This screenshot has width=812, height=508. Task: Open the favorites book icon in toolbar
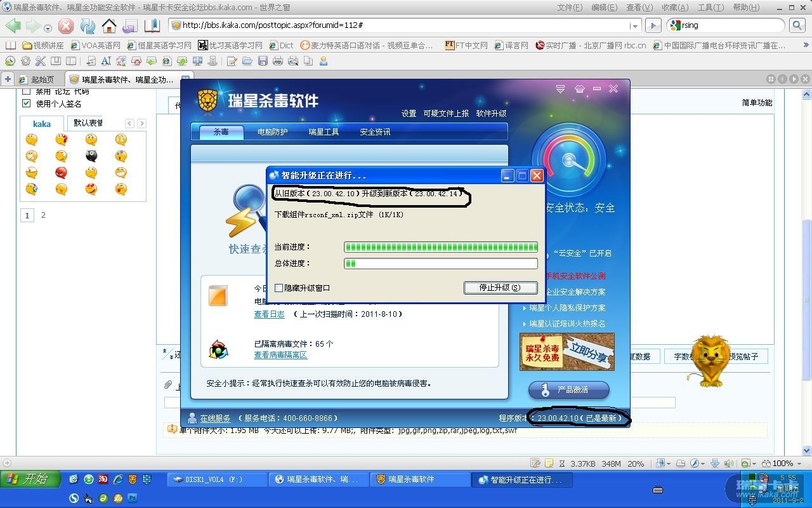pos(152,26)
